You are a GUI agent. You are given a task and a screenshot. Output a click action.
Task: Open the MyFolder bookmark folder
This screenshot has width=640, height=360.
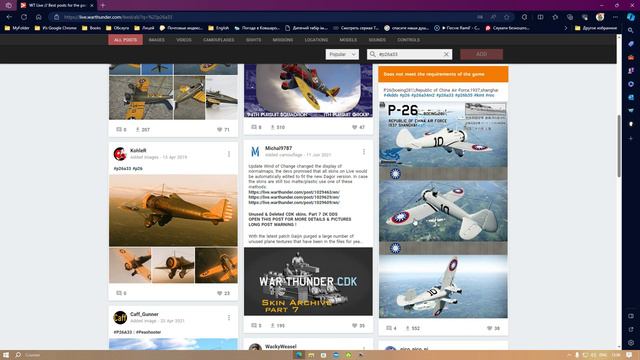click(17, 28)
